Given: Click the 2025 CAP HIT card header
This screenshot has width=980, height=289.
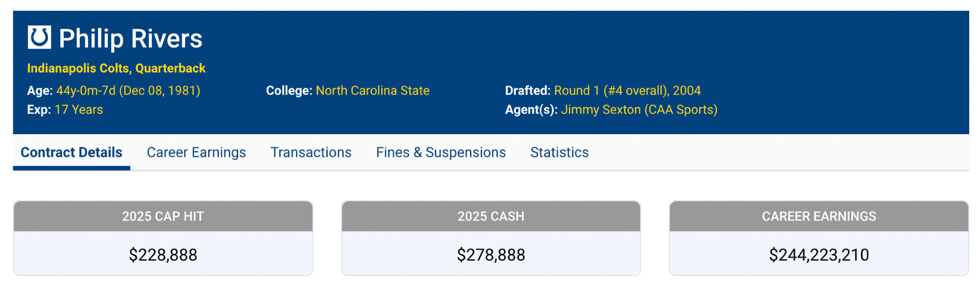Looking at the screenshot, I should click(x=163, y=217).
